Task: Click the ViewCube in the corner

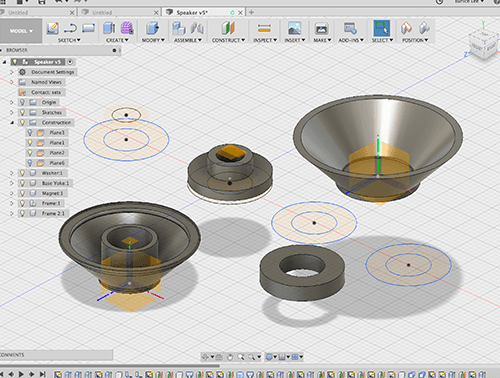Action: [x=483, y=45]
